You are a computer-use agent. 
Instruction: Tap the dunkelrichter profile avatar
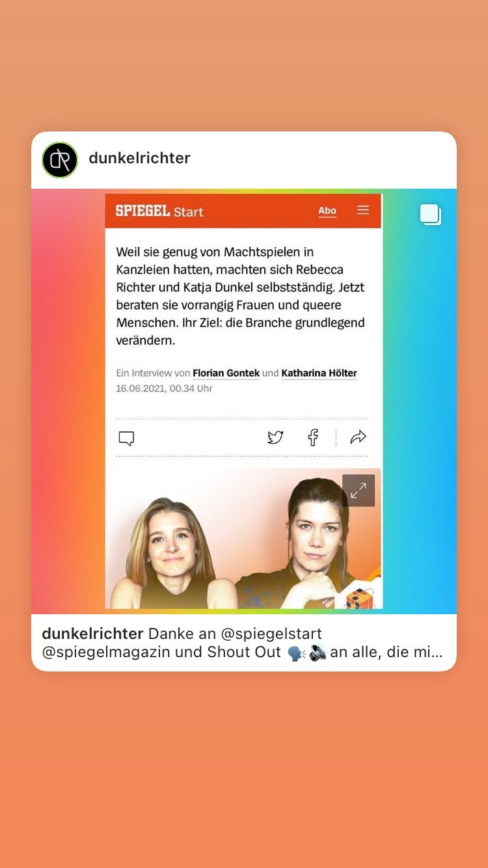tap(60, 160)
